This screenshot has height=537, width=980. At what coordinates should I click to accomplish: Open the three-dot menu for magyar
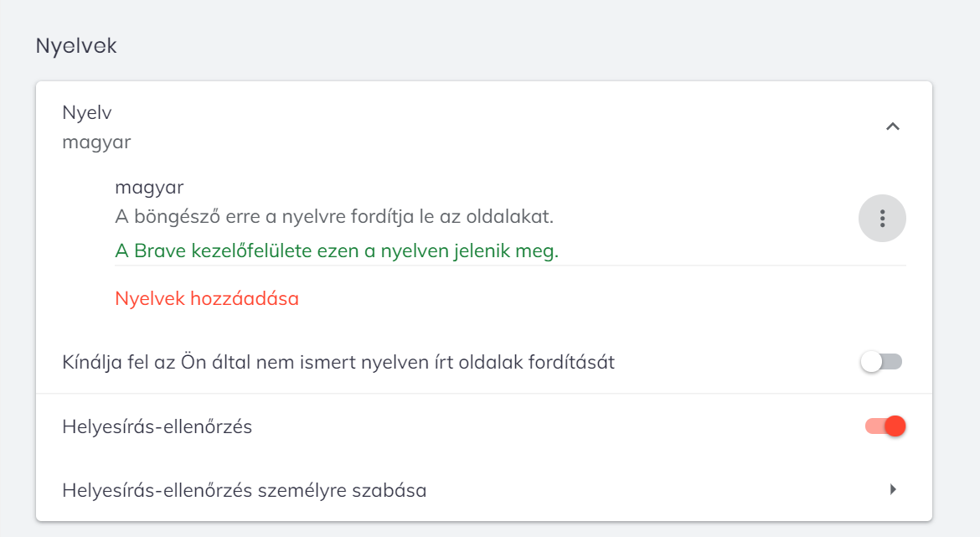pos(882,218)
